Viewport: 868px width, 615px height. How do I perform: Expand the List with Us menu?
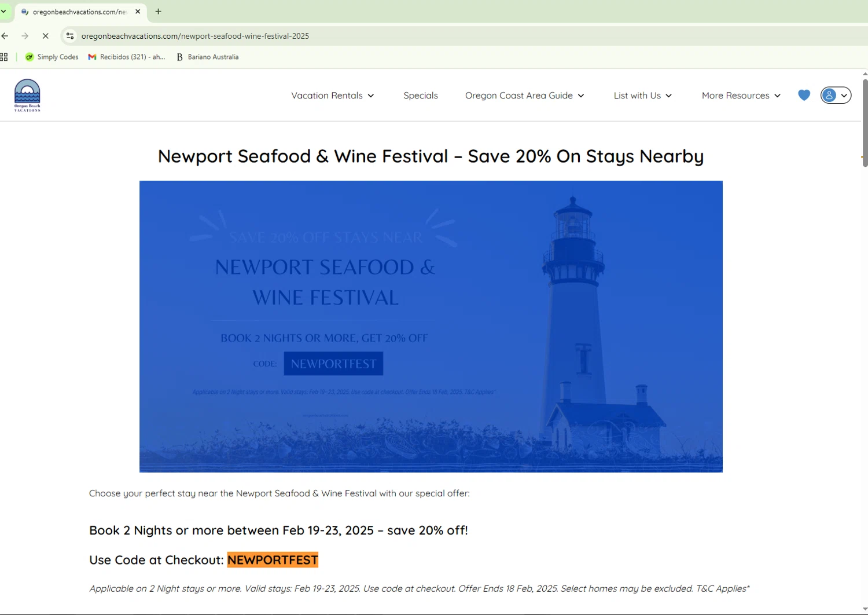click(x=643, y=96)
